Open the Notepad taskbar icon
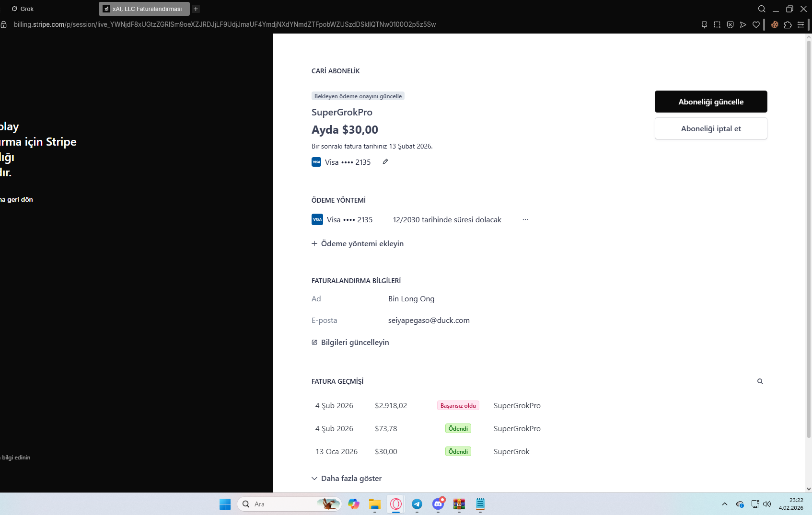The image size is (812, 515). point(480,504)
